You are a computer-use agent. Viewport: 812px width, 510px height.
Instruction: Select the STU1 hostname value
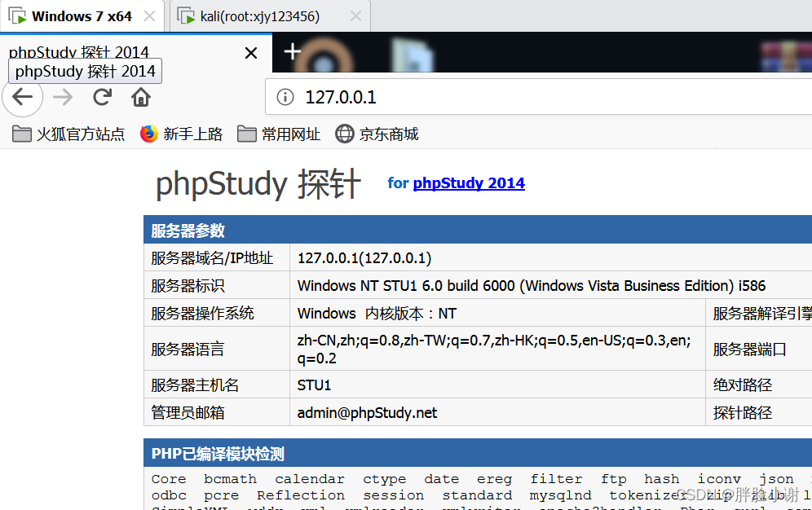[497, 385]
